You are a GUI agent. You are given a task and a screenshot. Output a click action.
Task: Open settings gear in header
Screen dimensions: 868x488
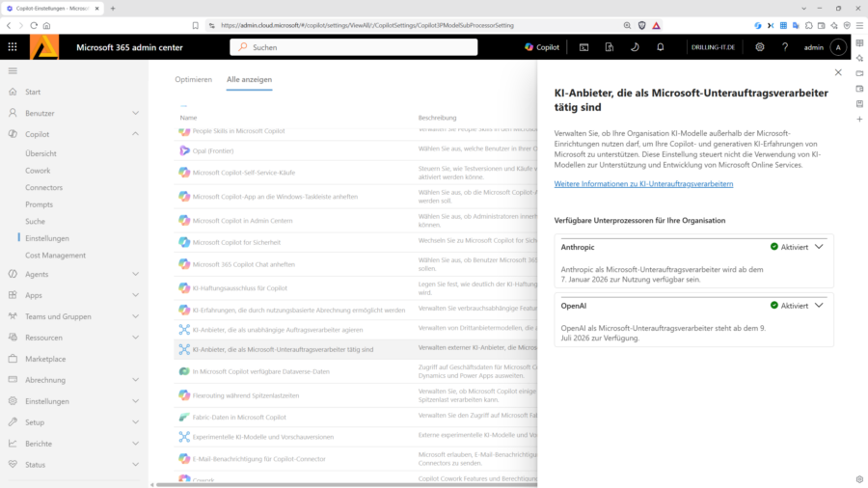[x=760, y=47]
